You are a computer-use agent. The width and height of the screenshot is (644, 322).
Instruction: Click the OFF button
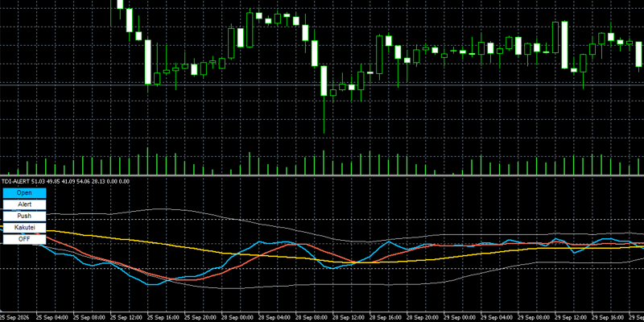tap(24, 238)
